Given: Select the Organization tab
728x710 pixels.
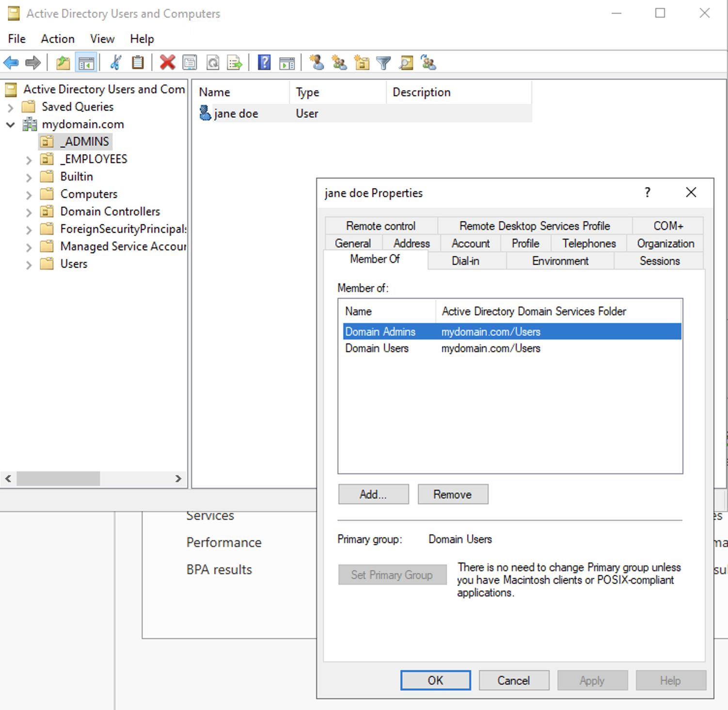Looking at the screenshot, I should (x=665, y=243).
